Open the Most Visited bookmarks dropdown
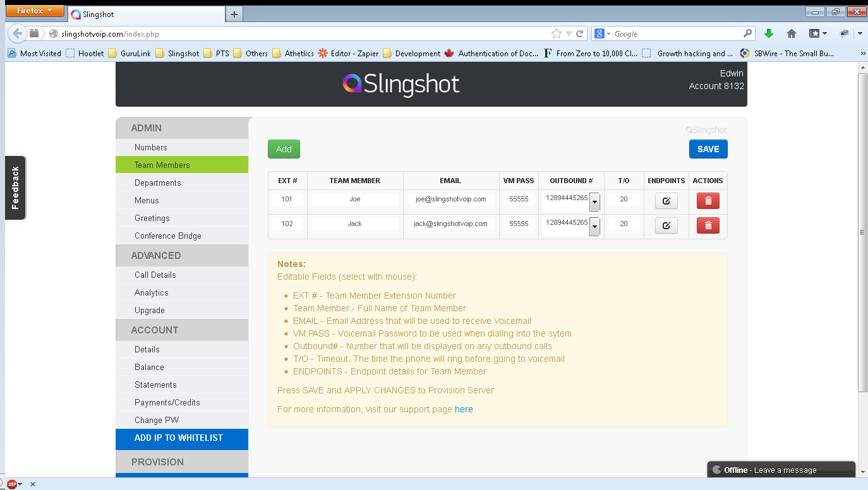Viewport: 868px width, 490px height. coord(34,54)
